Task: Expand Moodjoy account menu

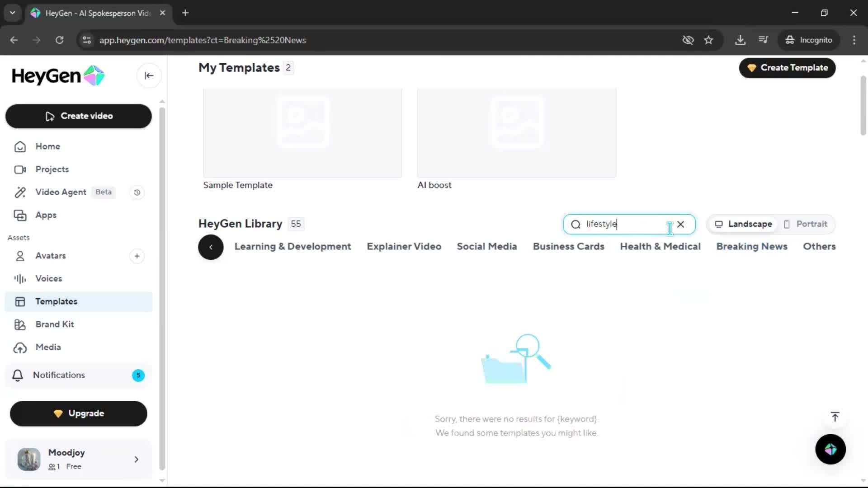Action: point(136,460)
